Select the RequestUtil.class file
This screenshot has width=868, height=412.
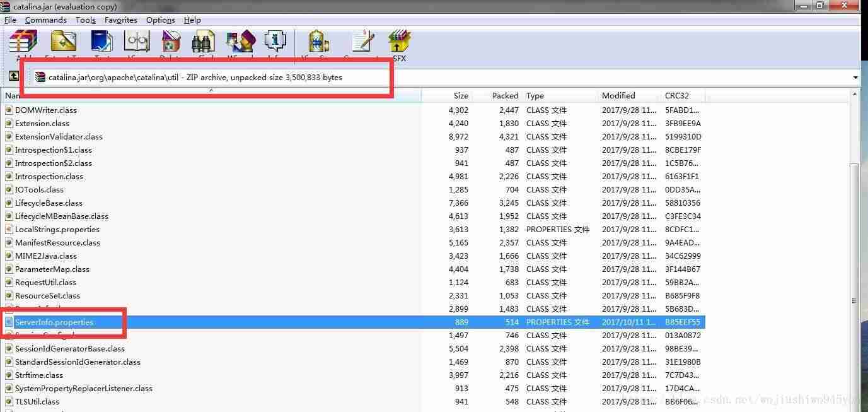click(45, 282)
